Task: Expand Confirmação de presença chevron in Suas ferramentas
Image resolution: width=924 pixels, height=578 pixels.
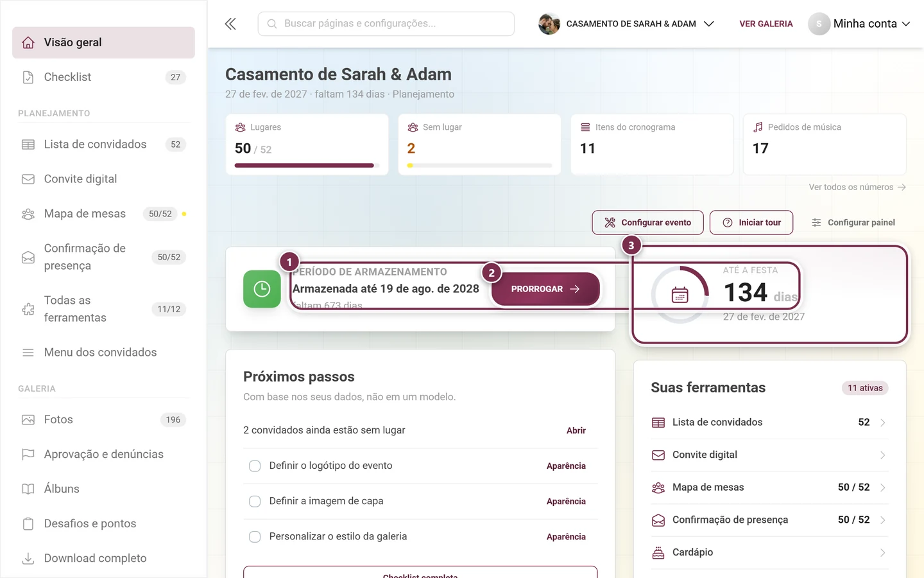Action: tap(883, 520)
